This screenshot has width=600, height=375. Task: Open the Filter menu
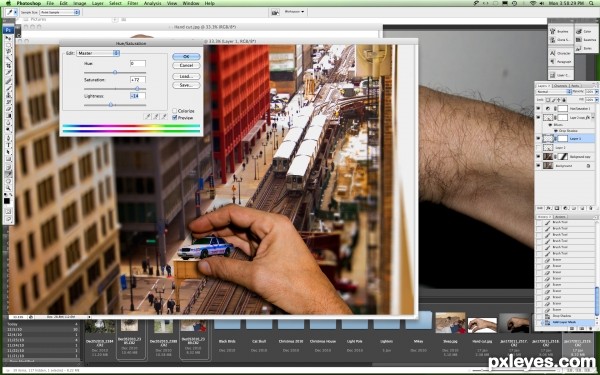pyautogui.click(x=133, y=3)
